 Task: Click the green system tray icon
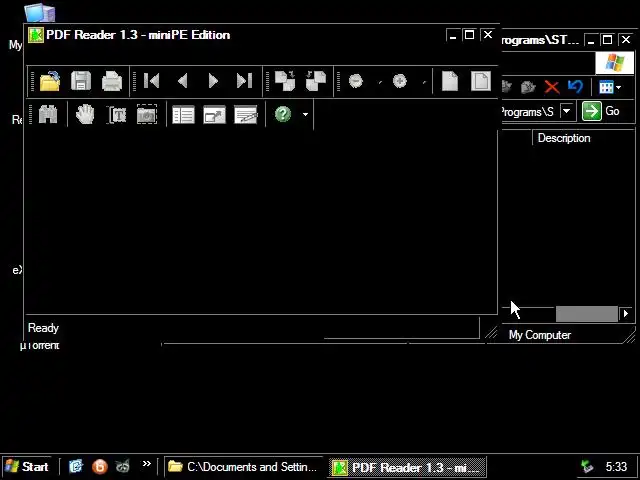click(587, 466)
